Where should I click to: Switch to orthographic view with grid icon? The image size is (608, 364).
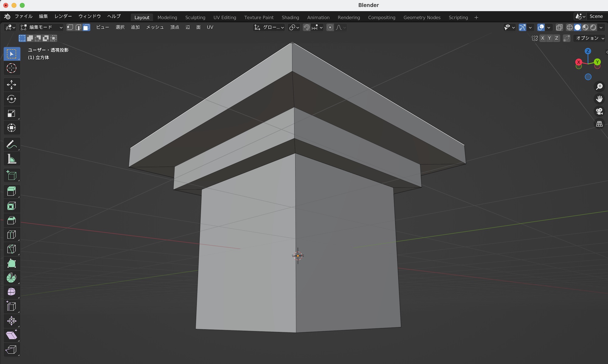point(599,124)
